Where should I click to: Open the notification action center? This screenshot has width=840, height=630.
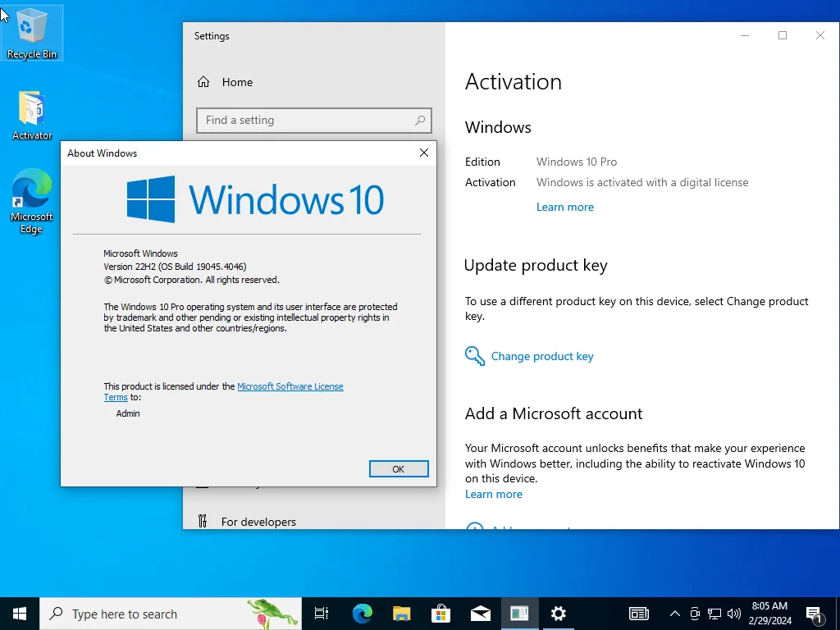coord(815,614)
